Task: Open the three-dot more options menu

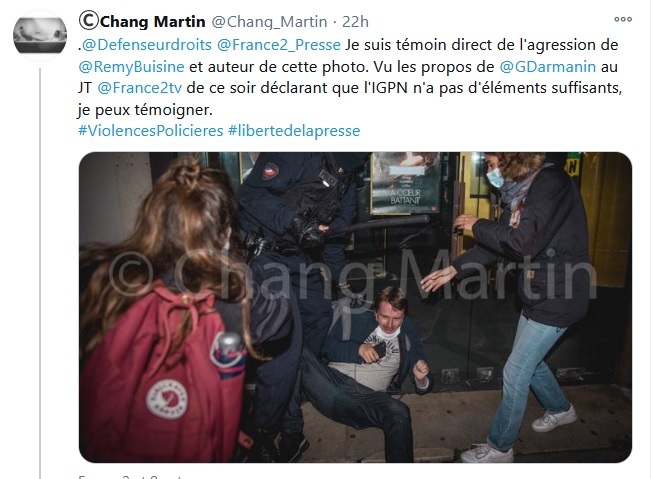Action: pyautogui.click(x=623, y=19)
